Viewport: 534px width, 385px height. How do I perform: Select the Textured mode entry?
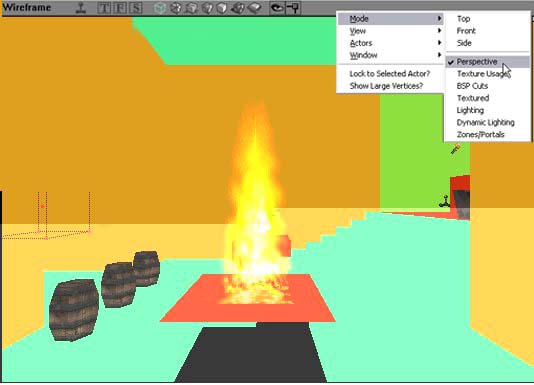[x=473, y=98]
